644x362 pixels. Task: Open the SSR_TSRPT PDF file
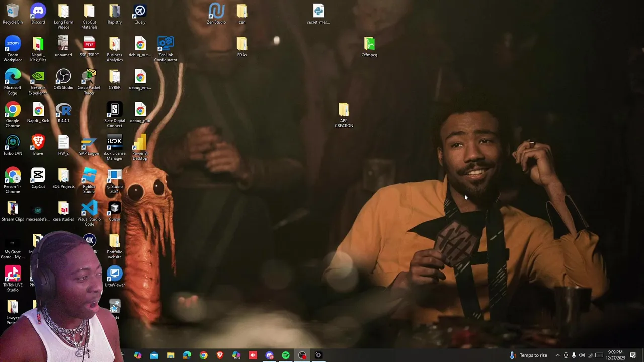click(89, 47)
